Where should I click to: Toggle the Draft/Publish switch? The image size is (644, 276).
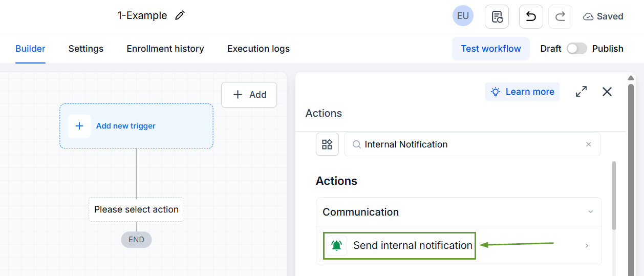click(576, 49)
